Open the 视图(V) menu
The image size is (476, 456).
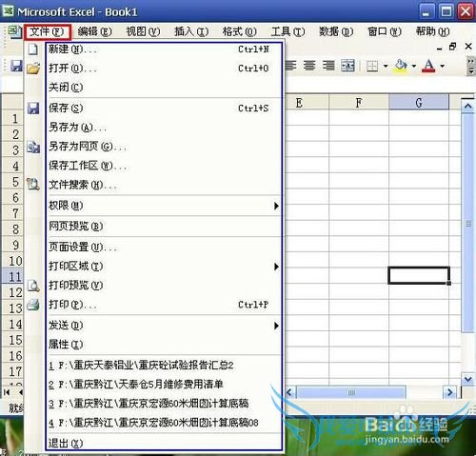pos(143,31)
